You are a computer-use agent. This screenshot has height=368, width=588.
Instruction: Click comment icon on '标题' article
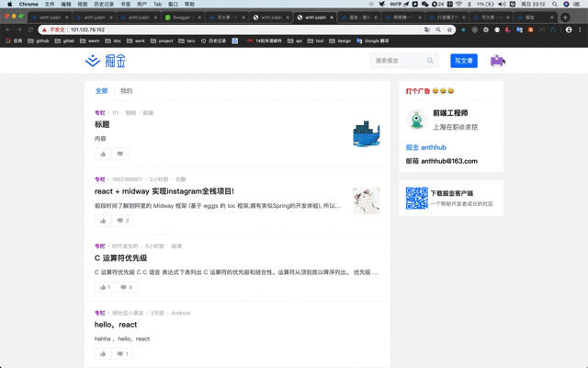click(x=120, y=154)
